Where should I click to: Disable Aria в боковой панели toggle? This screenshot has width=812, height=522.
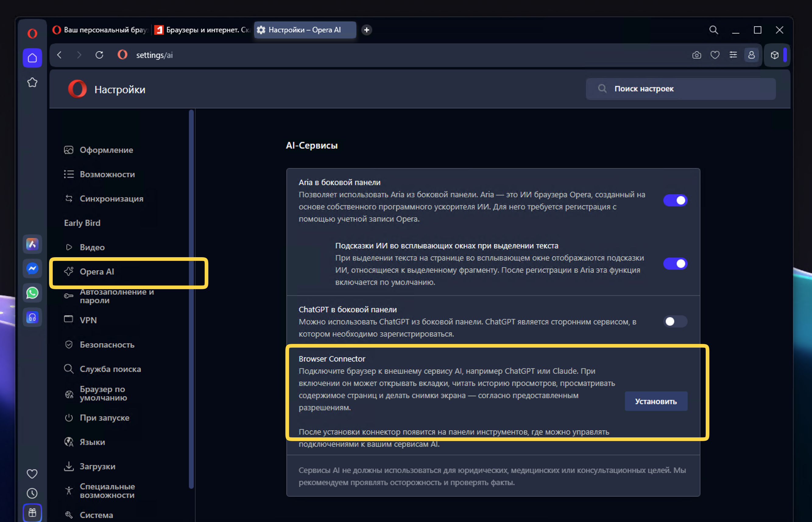pos(675,200)
